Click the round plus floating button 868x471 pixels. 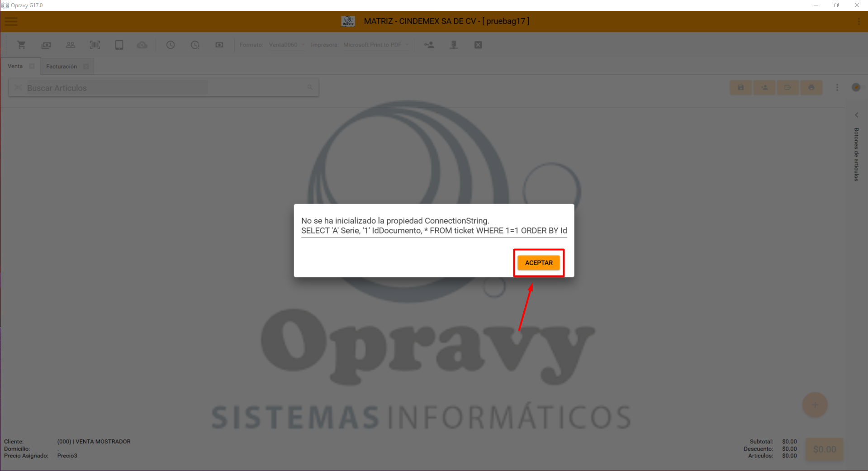point(815,405)
